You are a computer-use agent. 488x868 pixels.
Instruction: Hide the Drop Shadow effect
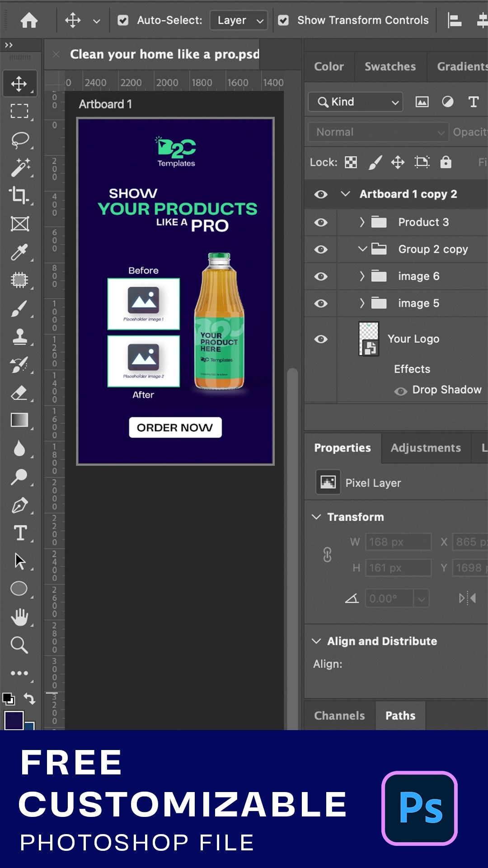click(400, 391)
